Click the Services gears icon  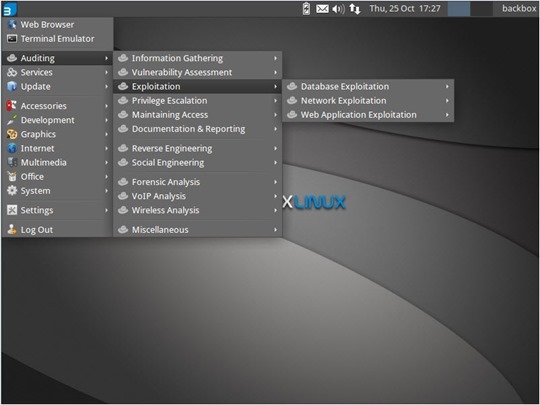[12, 72]
